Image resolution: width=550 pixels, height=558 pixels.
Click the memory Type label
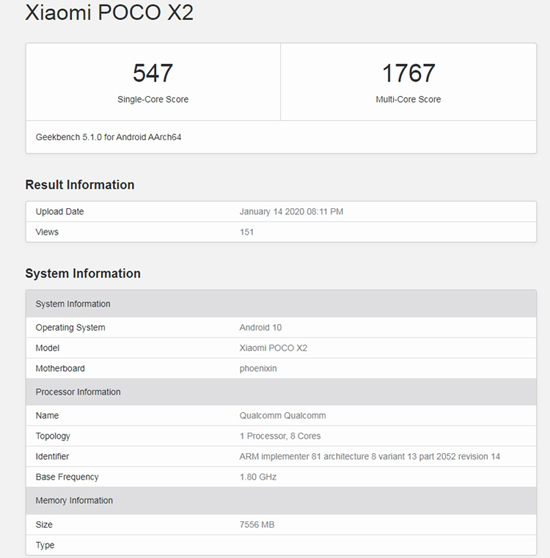[x=45, y=545]
